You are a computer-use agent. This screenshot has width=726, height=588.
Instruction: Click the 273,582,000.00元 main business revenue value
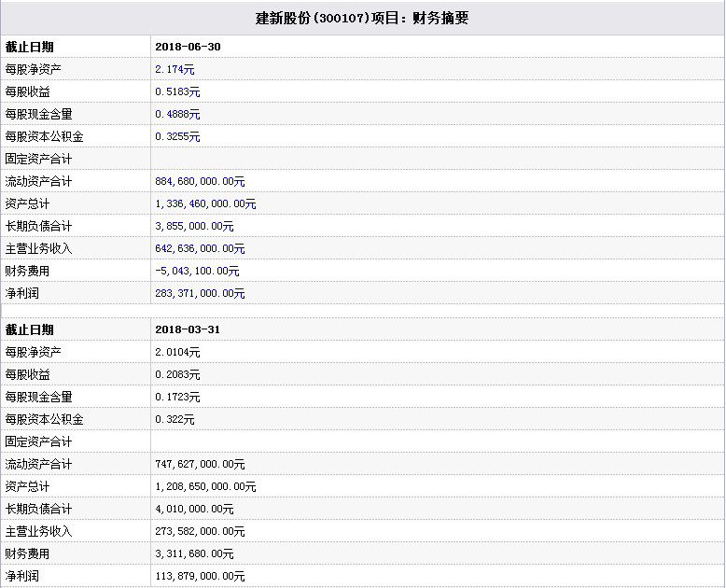200,531
